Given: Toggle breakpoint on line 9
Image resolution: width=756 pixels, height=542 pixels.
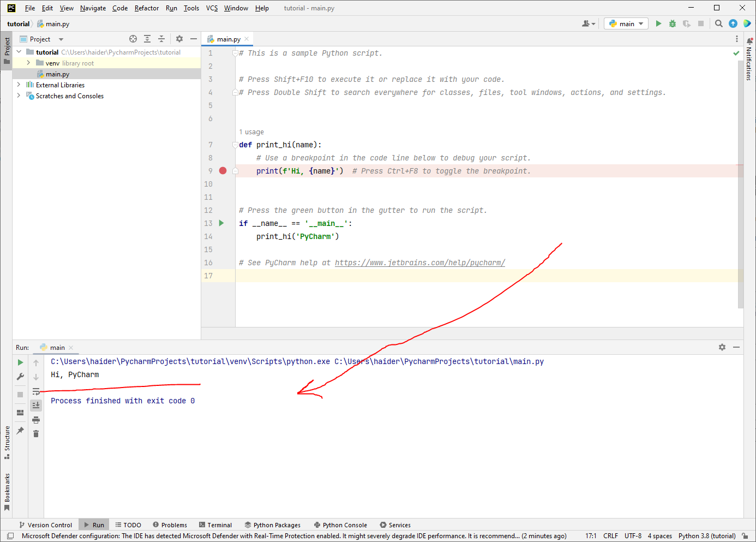Looking at the screenshot, I should [223, 171].
